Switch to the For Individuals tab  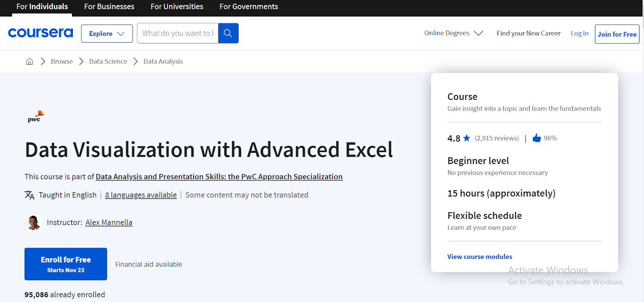tap(42, 7)
